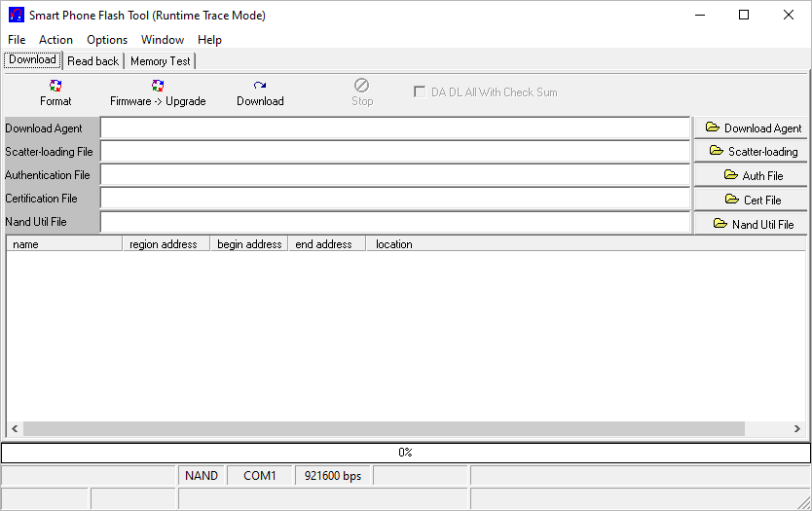Click the Scatter-loading File label
The width and height of the screenshot is (812, 511).
[50, 152]
